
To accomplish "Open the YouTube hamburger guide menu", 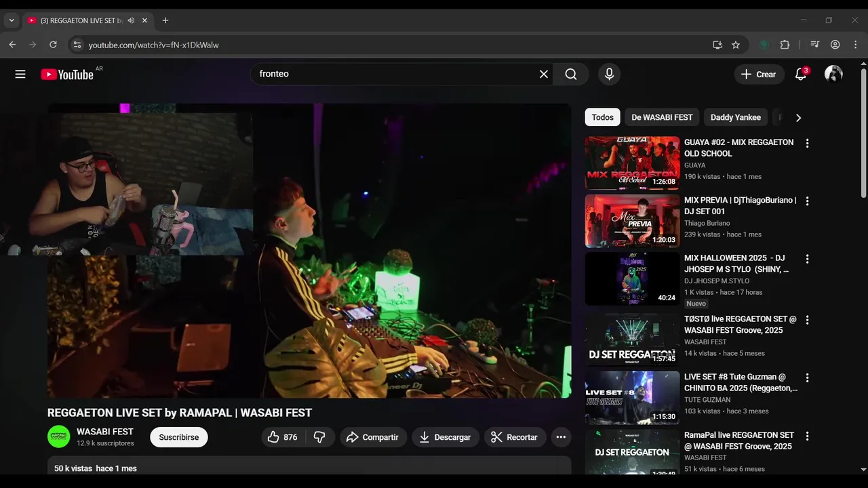I will pos(20,75).
